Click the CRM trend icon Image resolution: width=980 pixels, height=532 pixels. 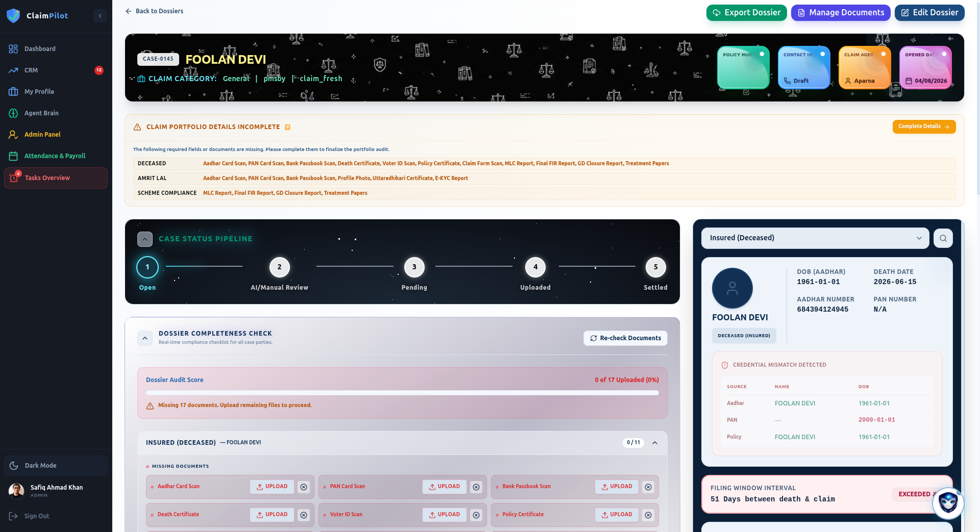tap(13, 70)
